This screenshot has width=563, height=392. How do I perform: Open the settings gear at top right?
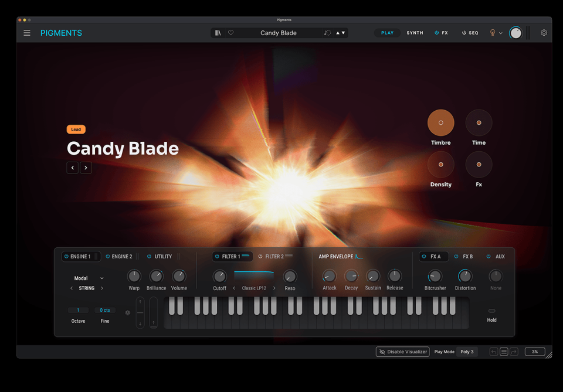click(544, 33)
